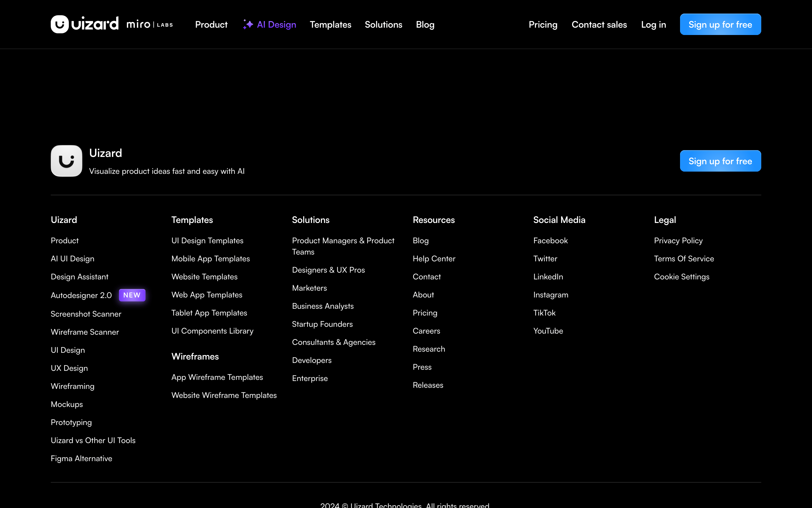Open the Templates navigation menu

tap(330, 25)
